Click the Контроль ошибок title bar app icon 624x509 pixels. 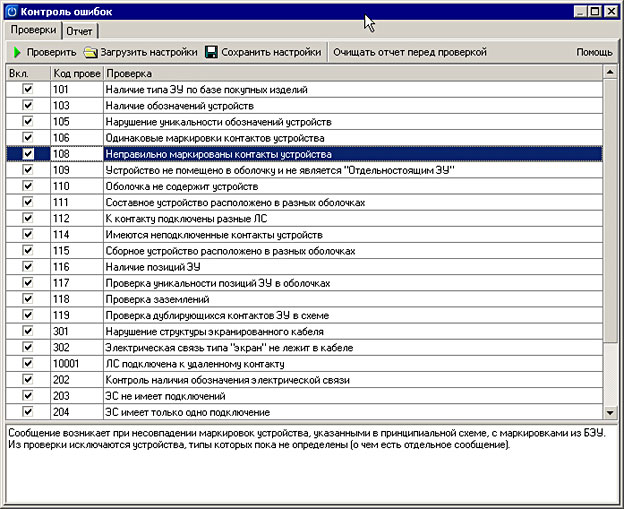pyautogui.click(x=12, y=12)
